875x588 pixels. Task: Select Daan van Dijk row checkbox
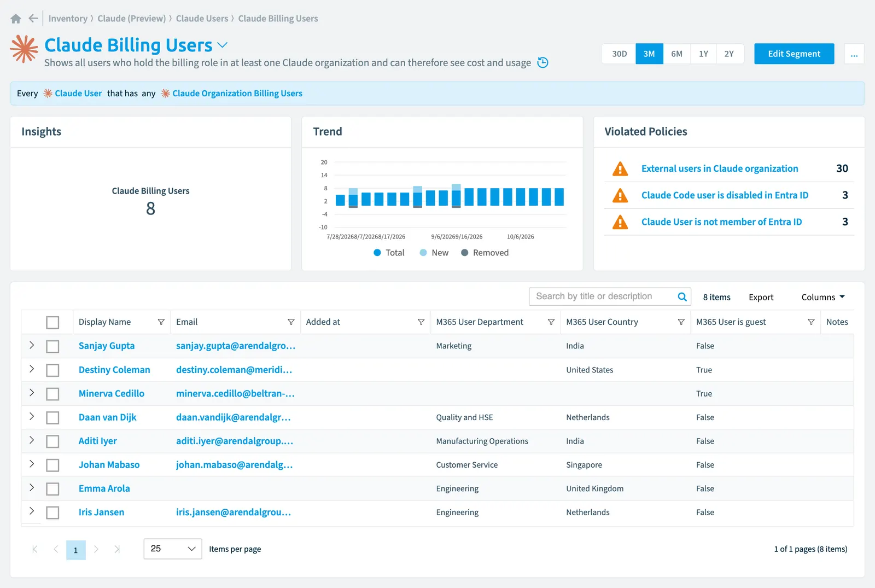[52, 418]
